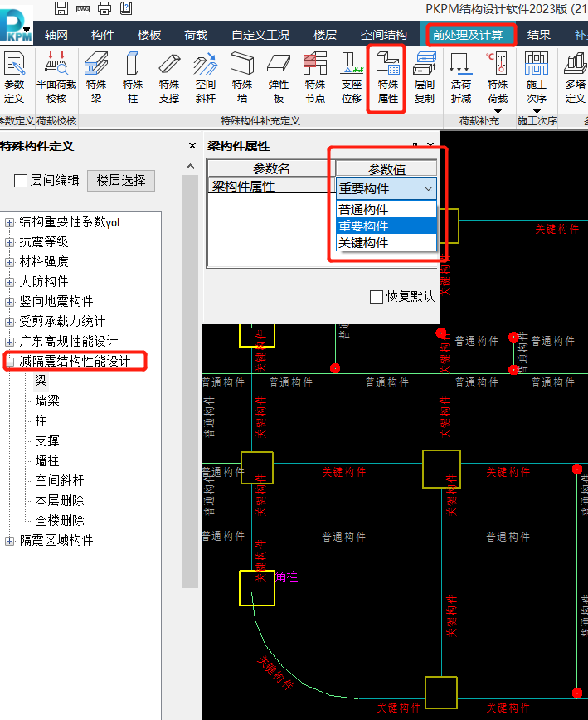Expand the 人防构件 tree node
This screenshot has height=720, width=588.
[9, 282]
